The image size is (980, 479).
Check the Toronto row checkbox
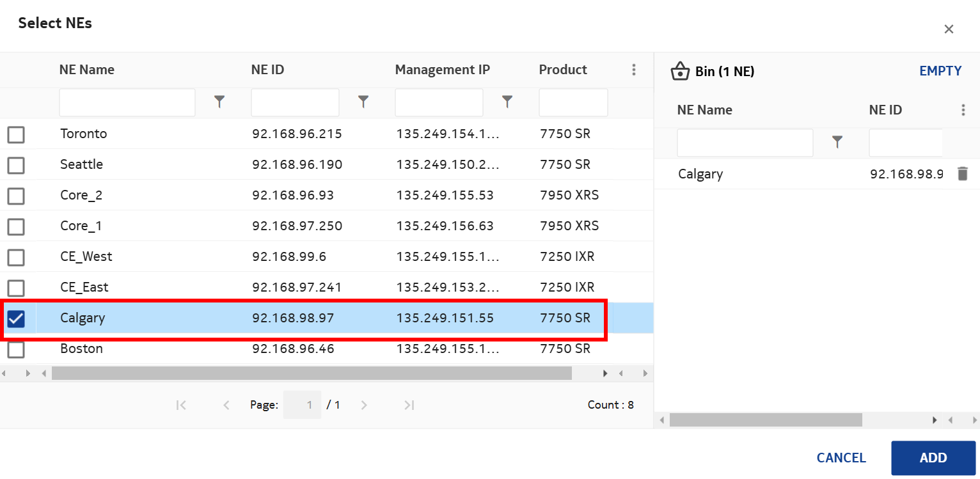tap(16, 134)
